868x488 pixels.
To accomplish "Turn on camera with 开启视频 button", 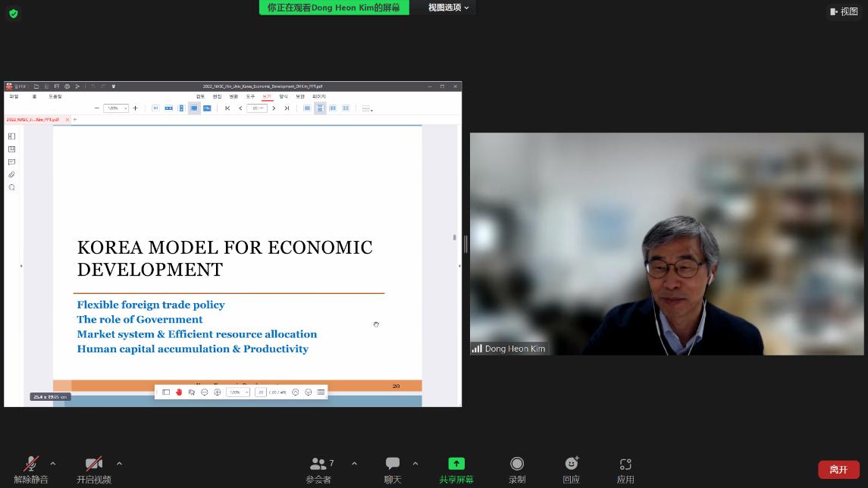I will (94, 469).
